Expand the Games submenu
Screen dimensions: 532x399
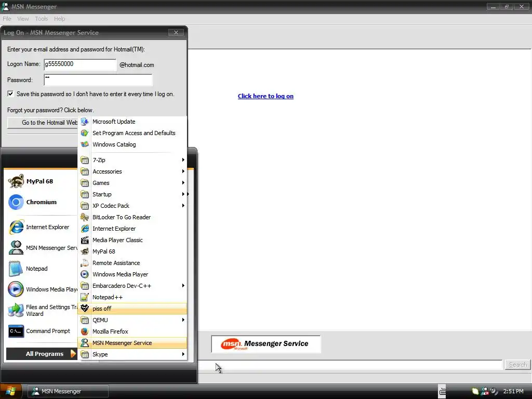coord(132,183)
